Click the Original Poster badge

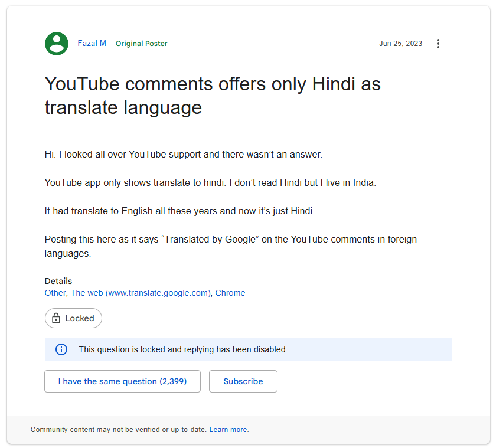pos(141,44)
